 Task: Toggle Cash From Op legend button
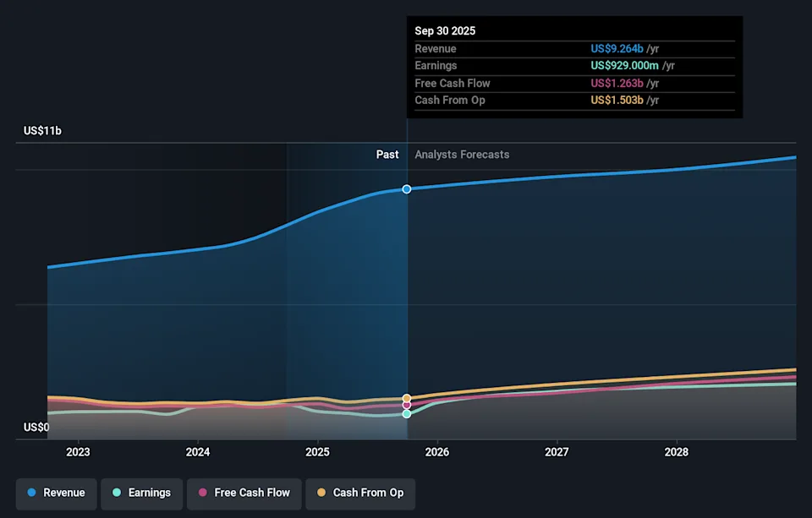coord(359,493)
